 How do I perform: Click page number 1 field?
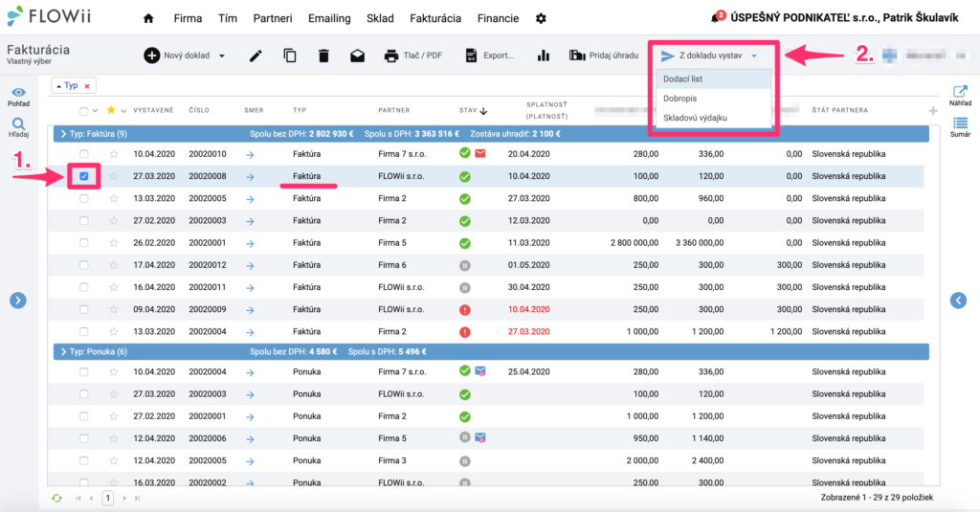pos(107,499)
